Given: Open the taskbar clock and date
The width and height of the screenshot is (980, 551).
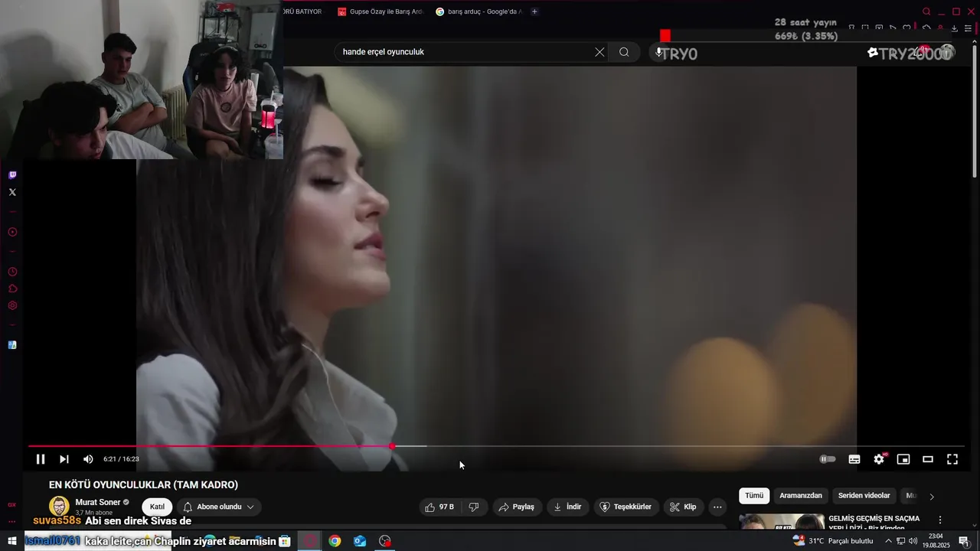Looking at the screenshot, I should [936, 541].
